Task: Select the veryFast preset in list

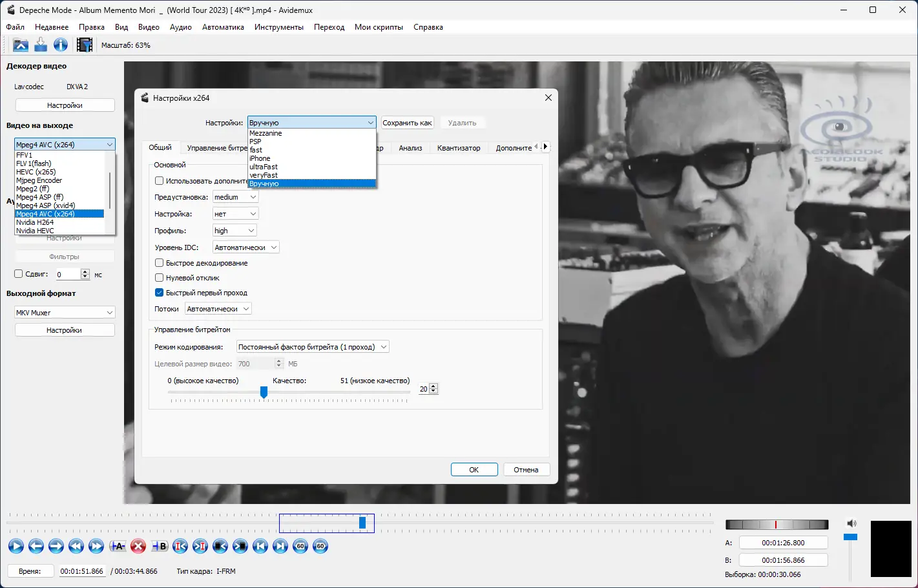Action: 264,175
